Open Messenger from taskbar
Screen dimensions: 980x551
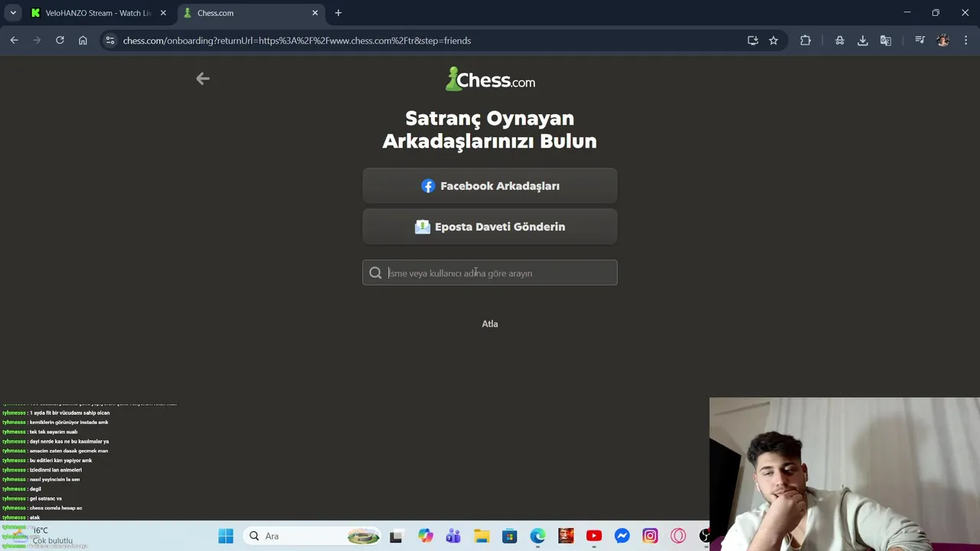pos(622,536)
